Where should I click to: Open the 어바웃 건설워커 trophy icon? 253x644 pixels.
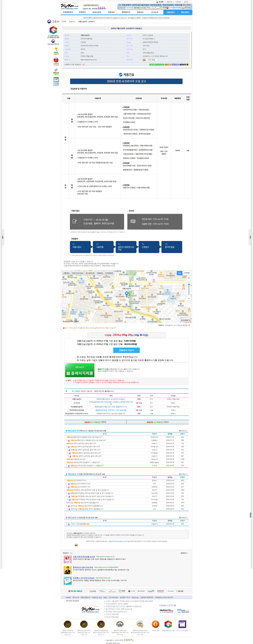[56, 51]
